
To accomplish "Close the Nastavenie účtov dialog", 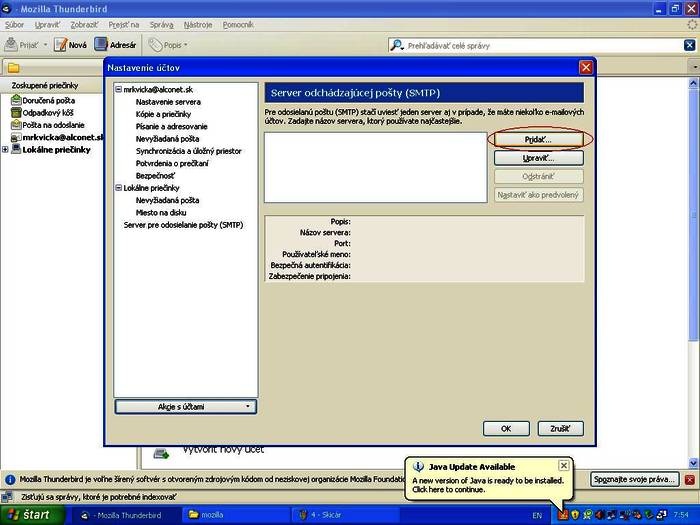I will (x=586, y=67).
